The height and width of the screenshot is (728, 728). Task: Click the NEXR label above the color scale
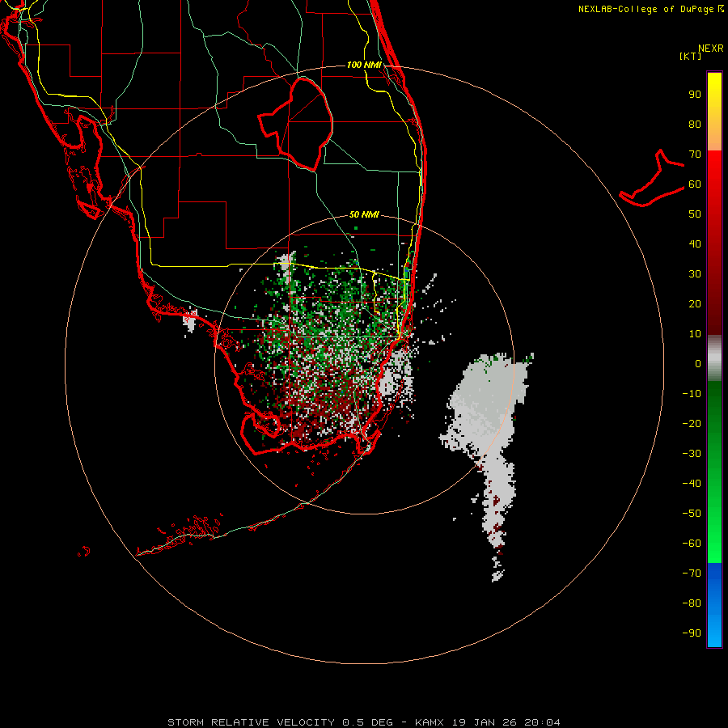[711, 49]
